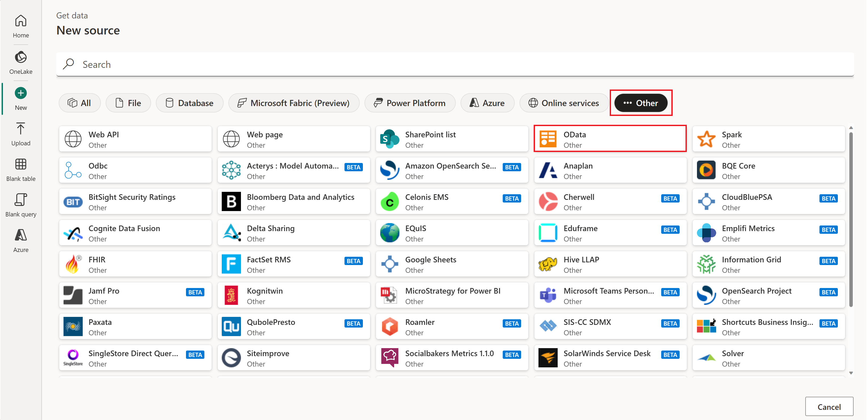Select the Blank table icon

click(x=21, y=164)
